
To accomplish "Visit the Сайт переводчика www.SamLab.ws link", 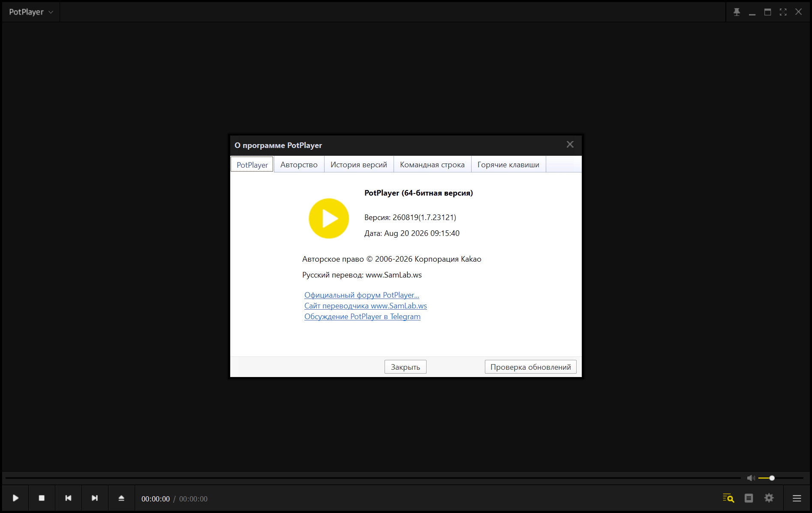I will (366, 306).
